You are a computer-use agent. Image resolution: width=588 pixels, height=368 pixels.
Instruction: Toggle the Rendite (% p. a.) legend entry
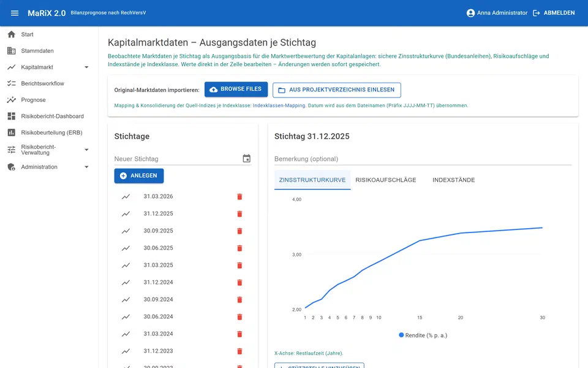(x=423, y=335)
